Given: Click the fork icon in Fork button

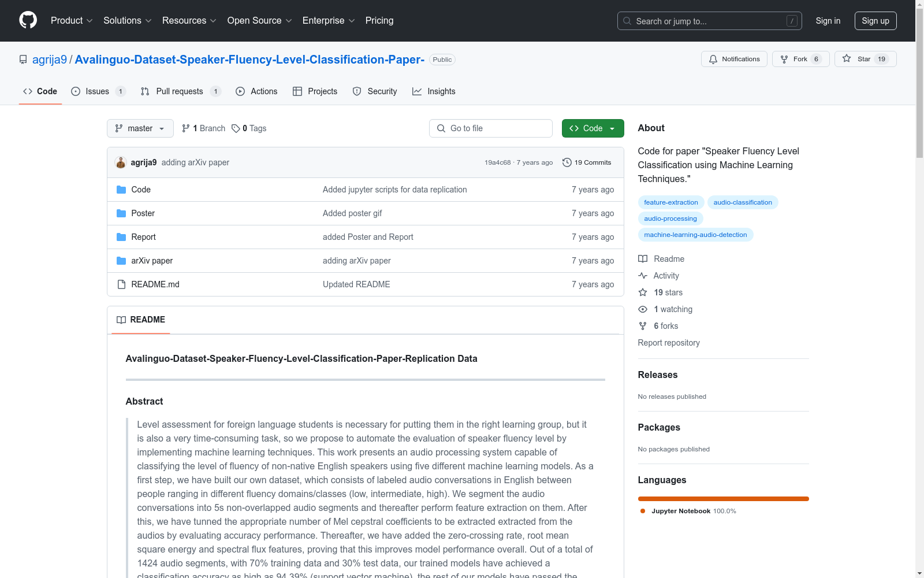Looking at the screenshot, I should coord(784,59).
